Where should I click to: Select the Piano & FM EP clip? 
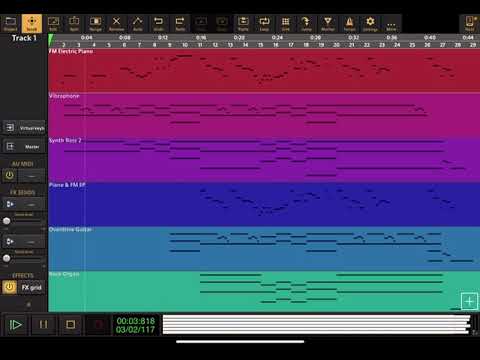tap(264, 204)
